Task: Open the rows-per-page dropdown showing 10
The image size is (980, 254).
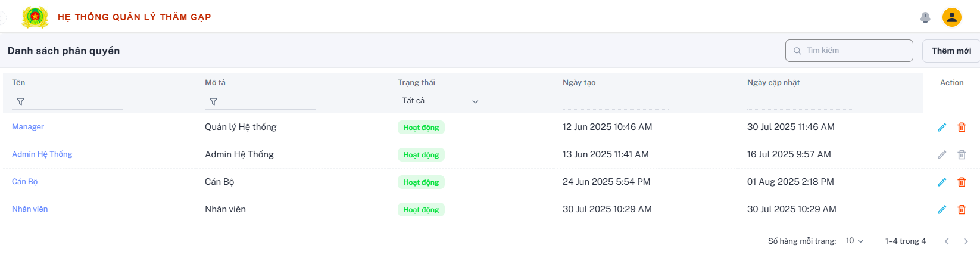Action: (854, 241)
